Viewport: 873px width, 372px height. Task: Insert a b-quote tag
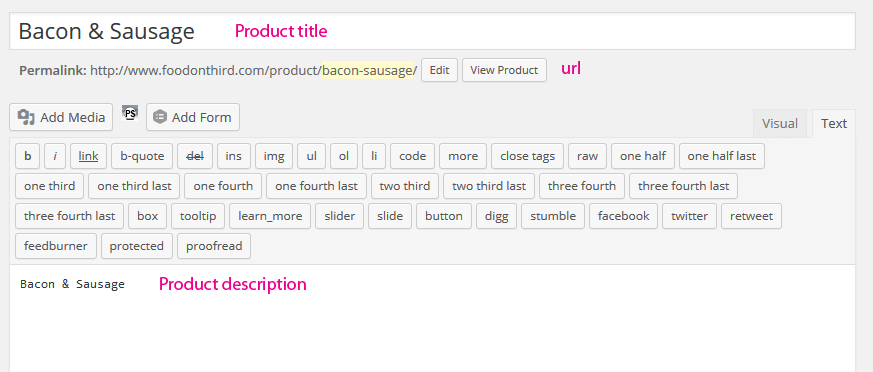point(143,156)
